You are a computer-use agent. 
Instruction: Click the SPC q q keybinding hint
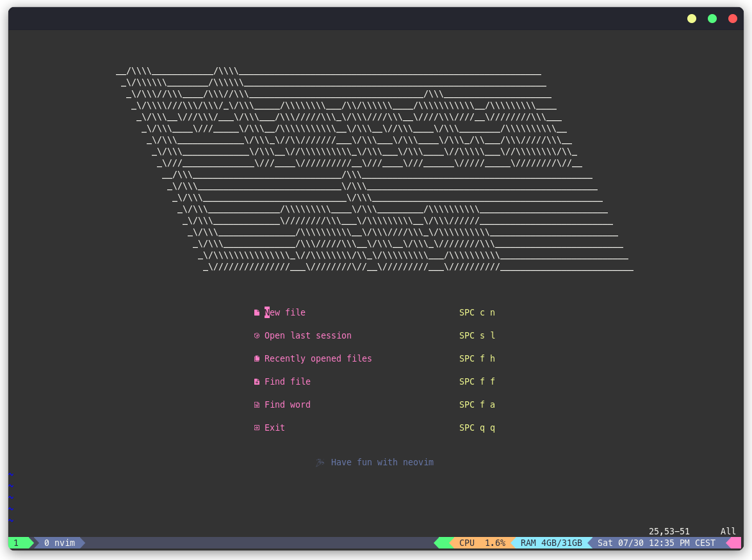[477, 428]
